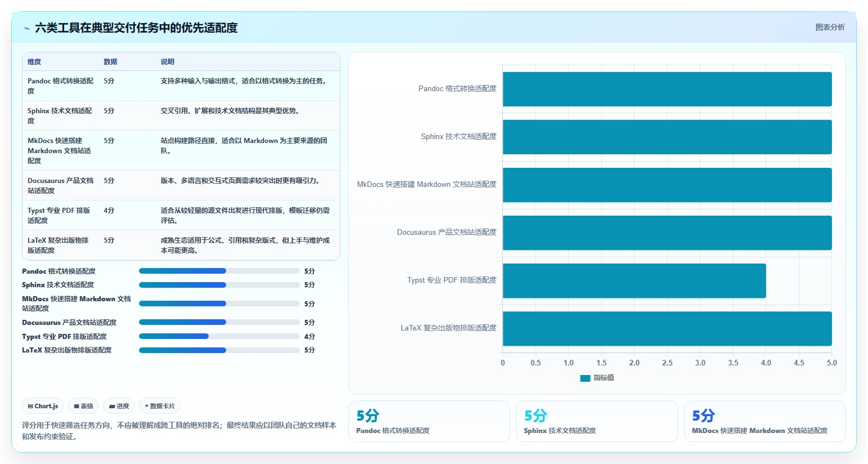Click the Docusaurus 产品文档站适配度 progress bar
The width and height of the screenshot is (868, 464).
tap(219, 322)
